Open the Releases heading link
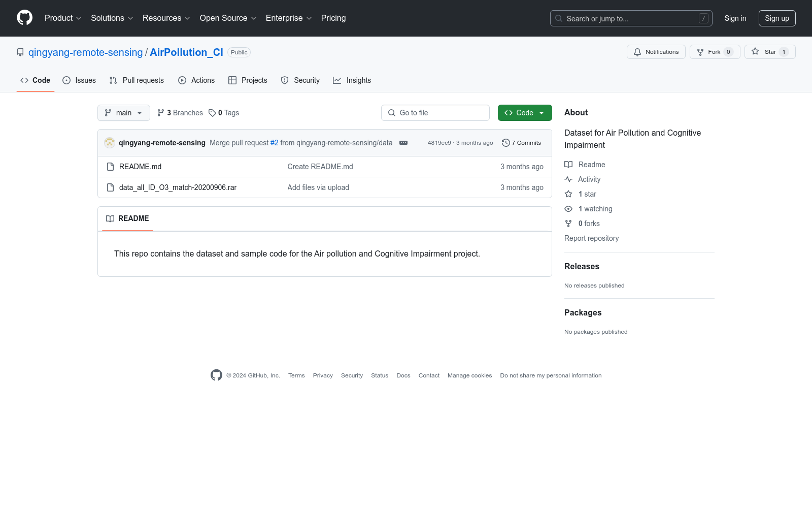This screenshot has width=812, height=508. (x=582, y=267)
